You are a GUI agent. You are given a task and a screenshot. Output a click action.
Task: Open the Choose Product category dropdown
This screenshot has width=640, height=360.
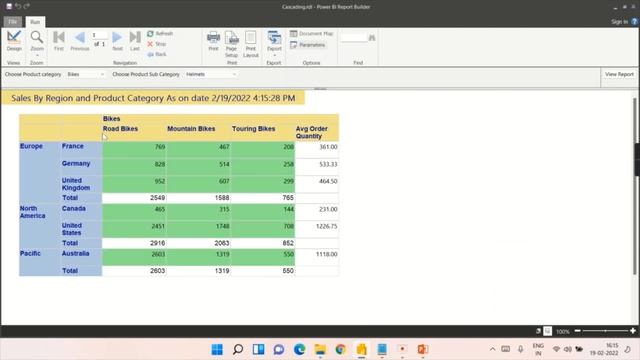click(85, 74)
